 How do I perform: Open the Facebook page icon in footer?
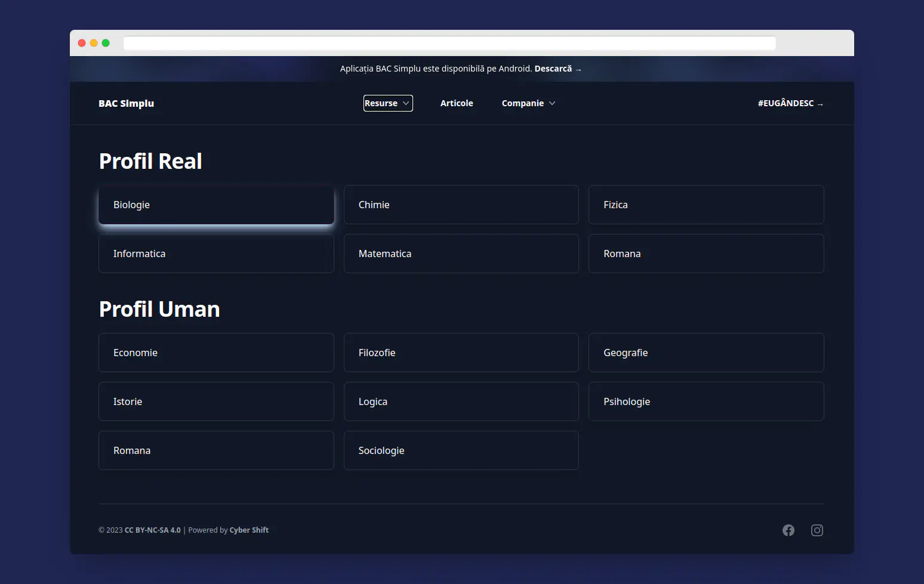(x=789, y=530)
